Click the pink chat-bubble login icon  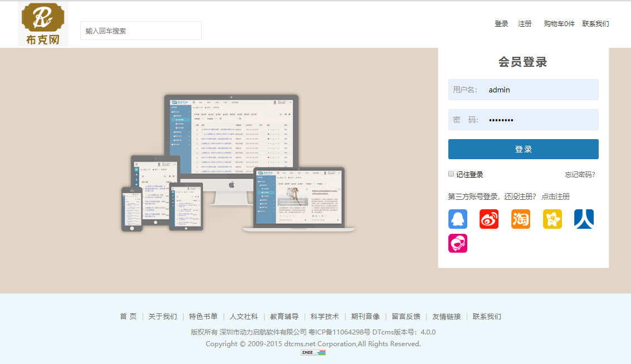[x=457, y=243]
